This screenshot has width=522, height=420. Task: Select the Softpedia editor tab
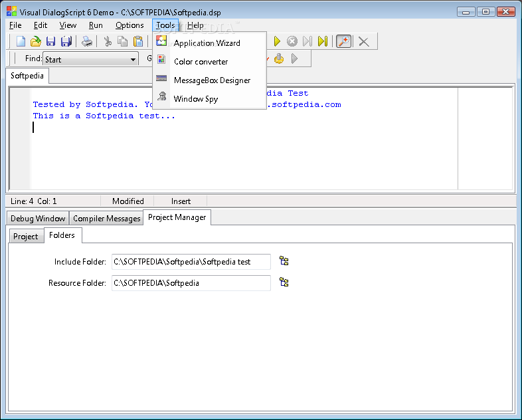27,76
